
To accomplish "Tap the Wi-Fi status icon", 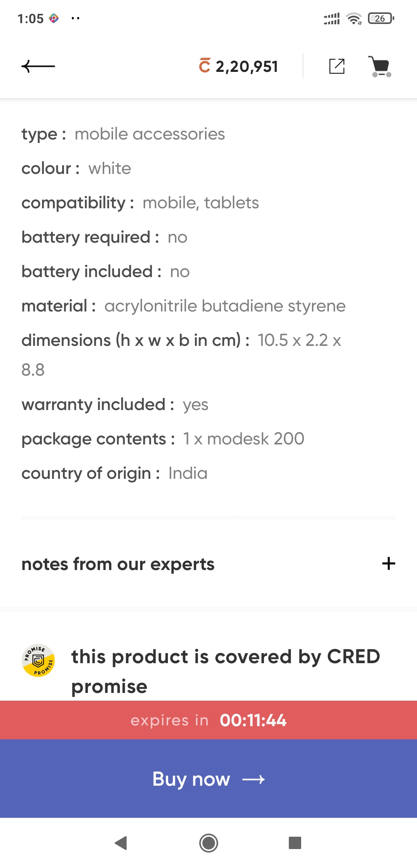I will (354, 19).
